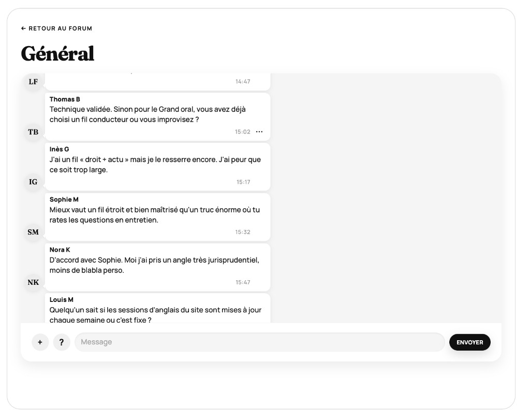Select the Sophie M author name
Image resolution: width=530 pixels, height=420 pixels.
point(64,199)
